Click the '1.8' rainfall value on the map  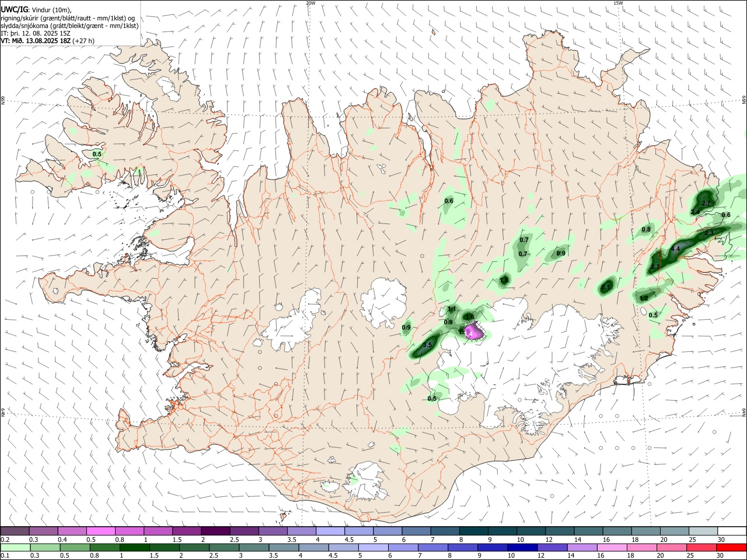[x=504, y=281]
